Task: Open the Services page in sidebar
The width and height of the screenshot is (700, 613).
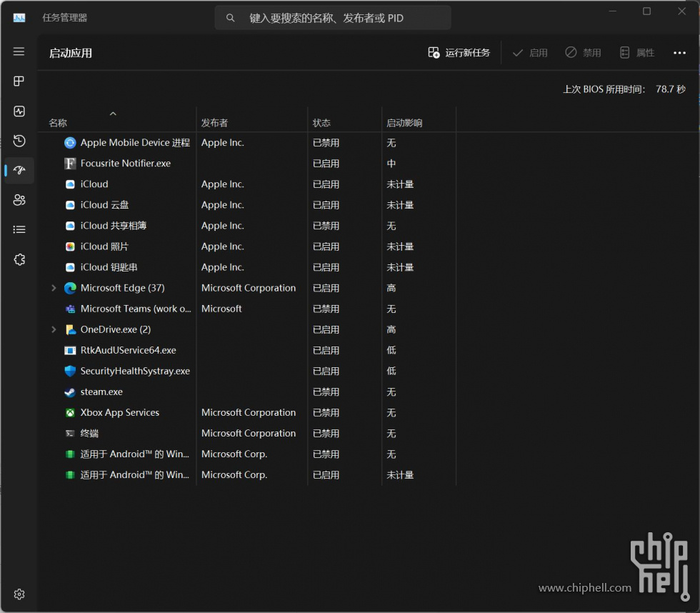Action: click(19, 259)
